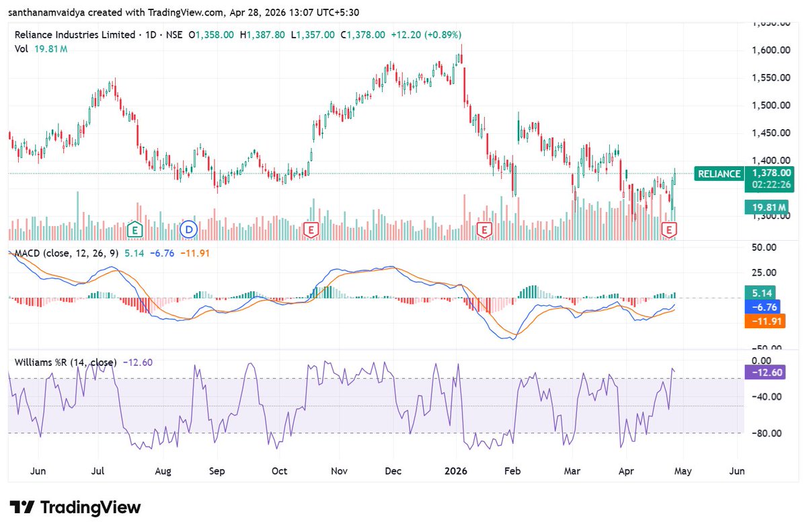The width and height of the screenshot is (807, 532).
Task: Click the 25.00 label on the MACD axis
Action: click(x=765, y=272)
